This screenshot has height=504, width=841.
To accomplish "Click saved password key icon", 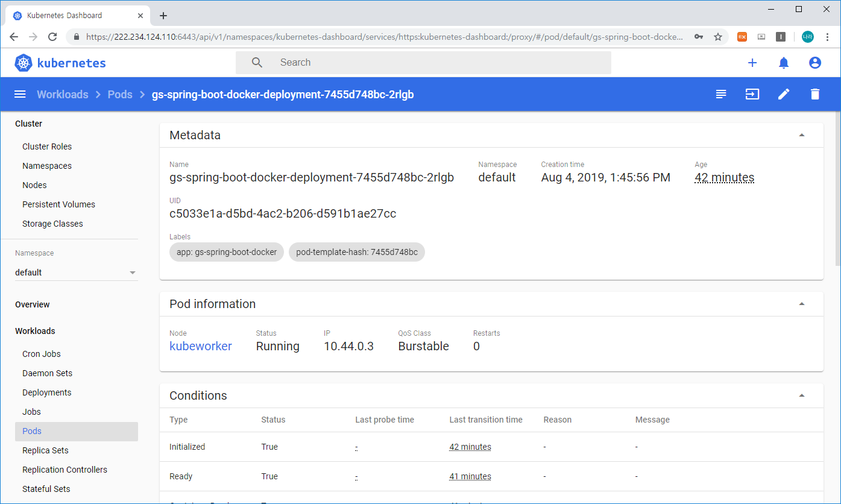I will (x=699, y=37).
